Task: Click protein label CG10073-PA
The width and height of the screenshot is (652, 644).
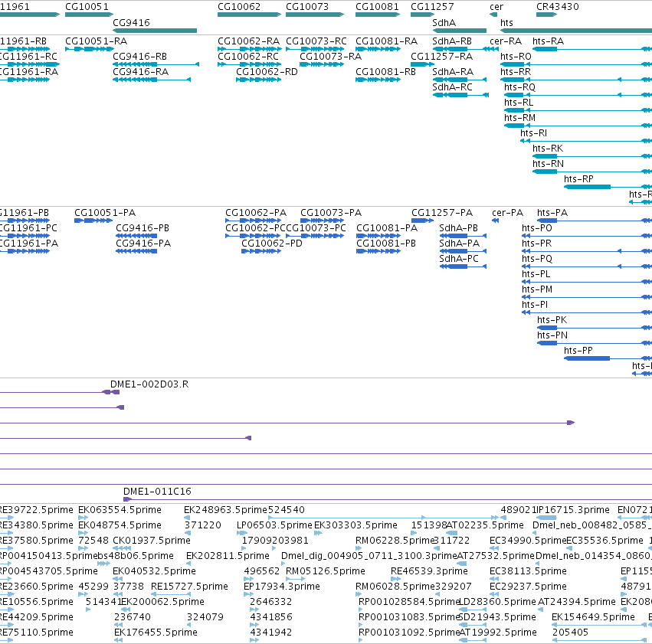Action: click(331, 213)
